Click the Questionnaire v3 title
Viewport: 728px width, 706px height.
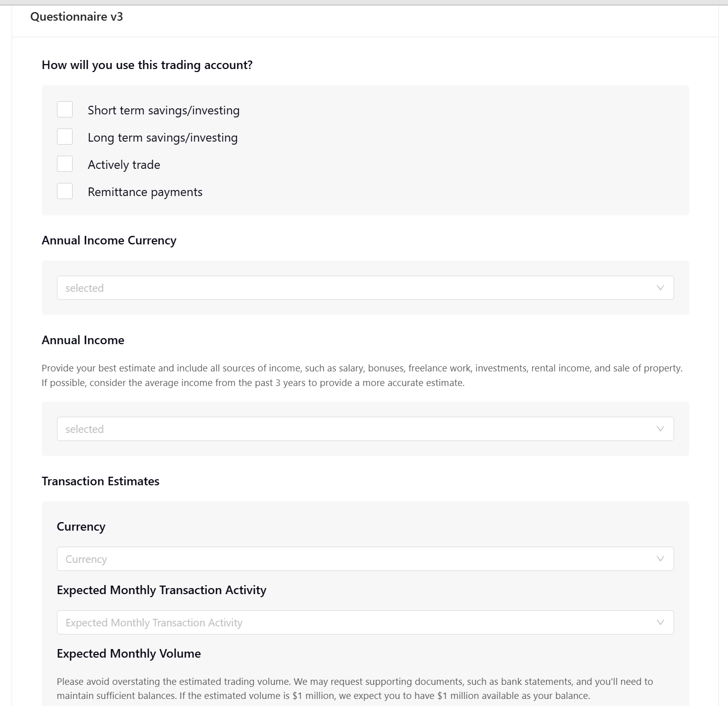coord(77,17)
